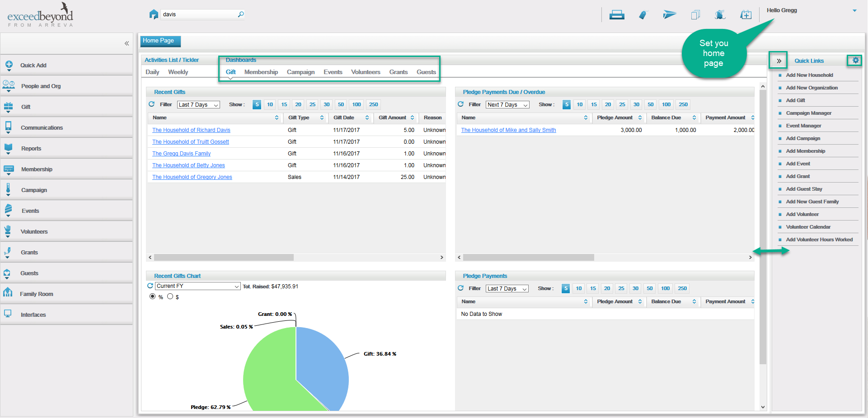868x418 pixels.
Task: Click the Family Room house icon
Action: pyautogui.click(x=8, y=293)
